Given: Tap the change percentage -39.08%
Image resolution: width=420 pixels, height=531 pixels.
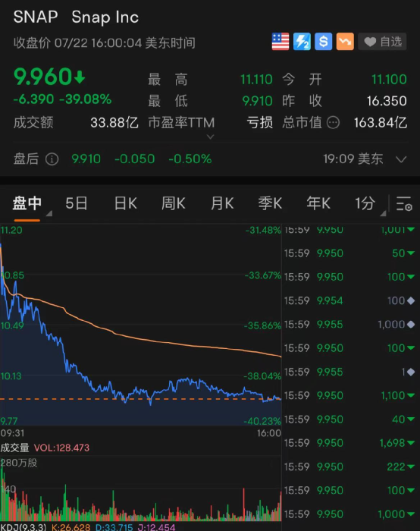Looking at the screenshot, I should point(85,99).
